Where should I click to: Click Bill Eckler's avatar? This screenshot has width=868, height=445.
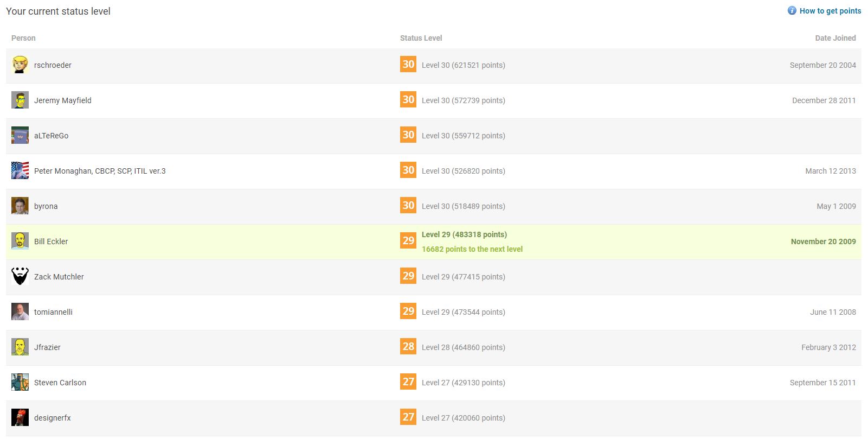[x=20, y=241]
